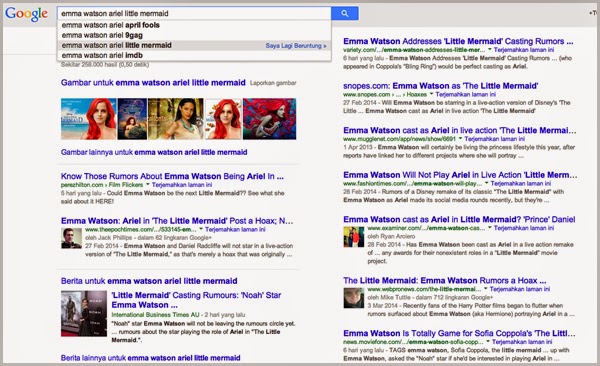Click 'International Business Times AU' source text

(x=155, y=315)
